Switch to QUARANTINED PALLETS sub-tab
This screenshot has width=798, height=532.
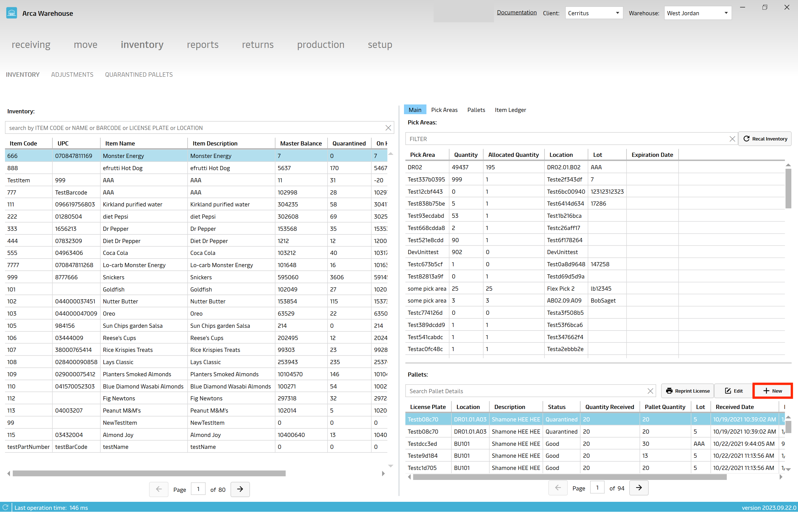coord(139,75)
